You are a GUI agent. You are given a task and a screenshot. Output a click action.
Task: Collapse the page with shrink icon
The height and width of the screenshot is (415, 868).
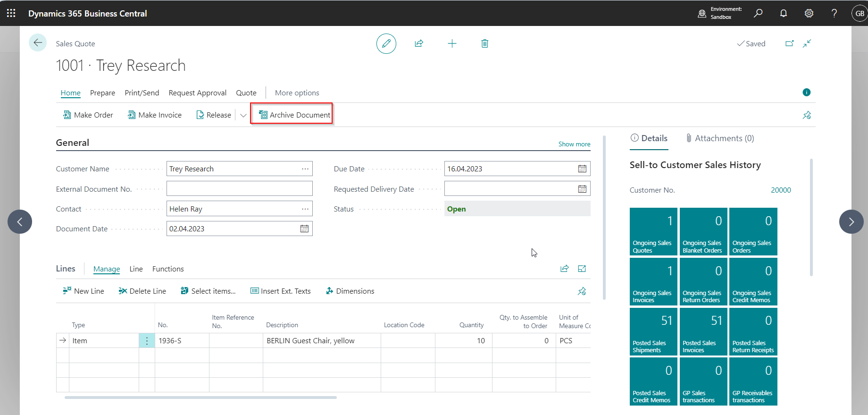point(807,43)
